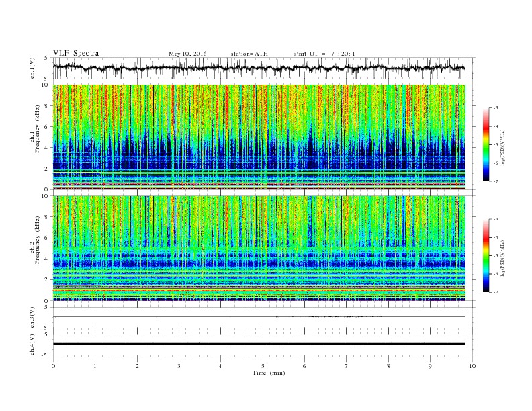Click the "May 10, 2016" date label
Viewport: 532px width, 411px height.
pyautogui.click(x=187, y=54)
